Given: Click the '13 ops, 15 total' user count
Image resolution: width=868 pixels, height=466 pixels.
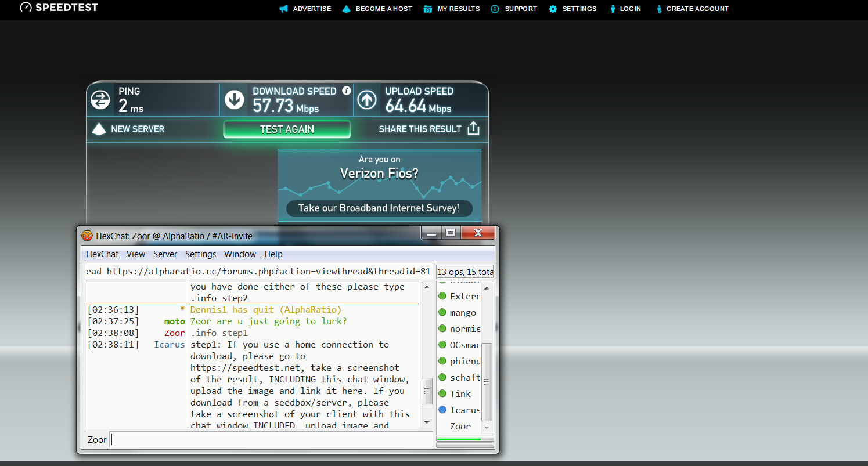Looking at the screenshot, I should click(x=465, y=272).
